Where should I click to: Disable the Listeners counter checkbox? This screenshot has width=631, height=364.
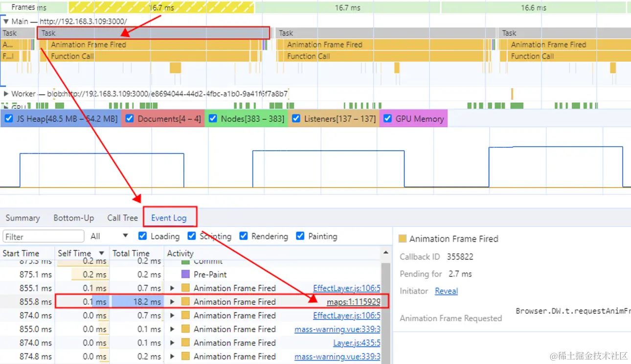[x=296, y=118]
